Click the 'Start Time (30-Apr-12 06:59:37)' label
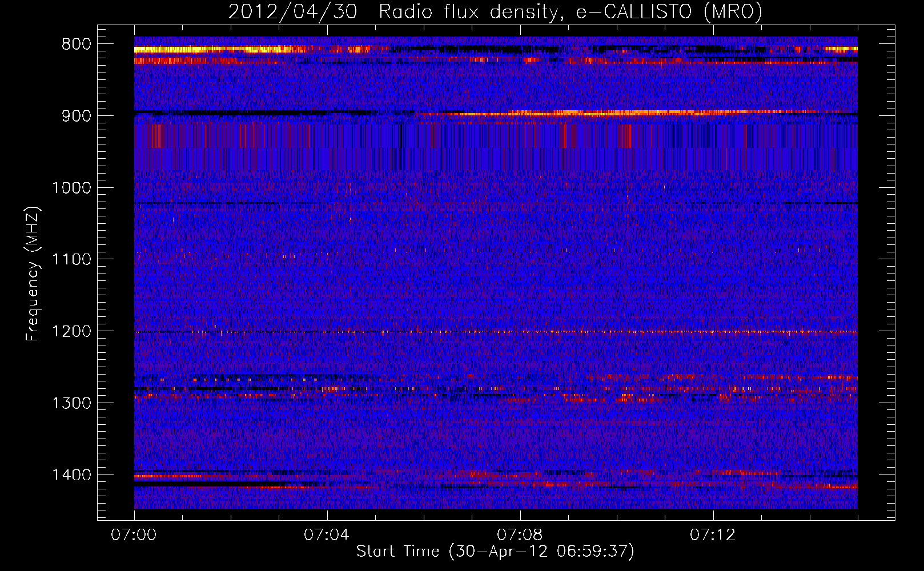 pyautogui.click(x=495, y=551)
